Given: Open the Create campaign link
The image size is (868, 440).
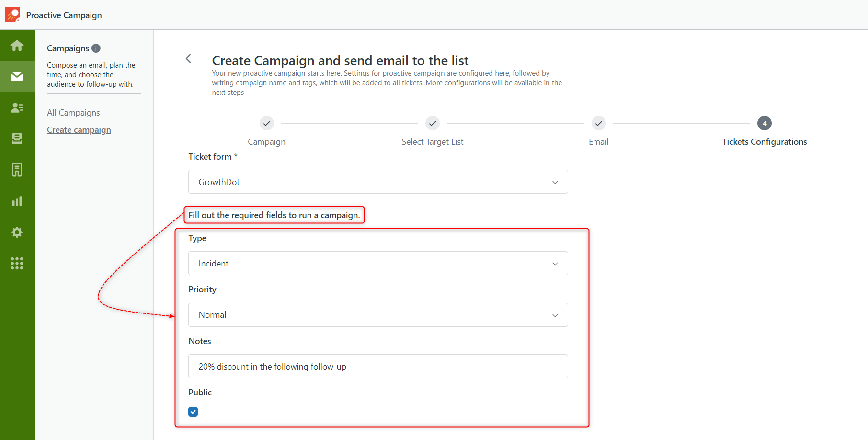Looking at the screenshot, I should point(79,130).
